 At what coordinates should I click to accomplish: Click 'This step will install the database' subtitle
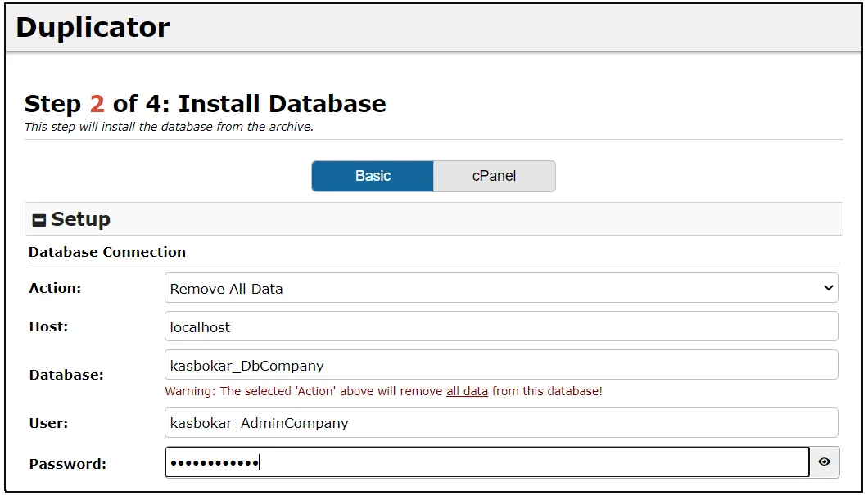point(169,127)
